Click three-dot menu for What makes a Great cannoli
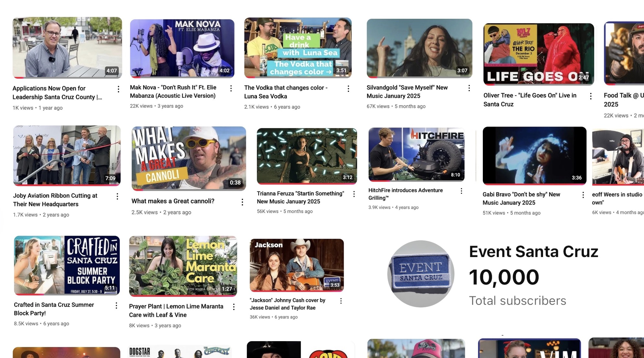The height and width of the screenshot is (358, 644). pyautogui.click(x=242, y=202)
